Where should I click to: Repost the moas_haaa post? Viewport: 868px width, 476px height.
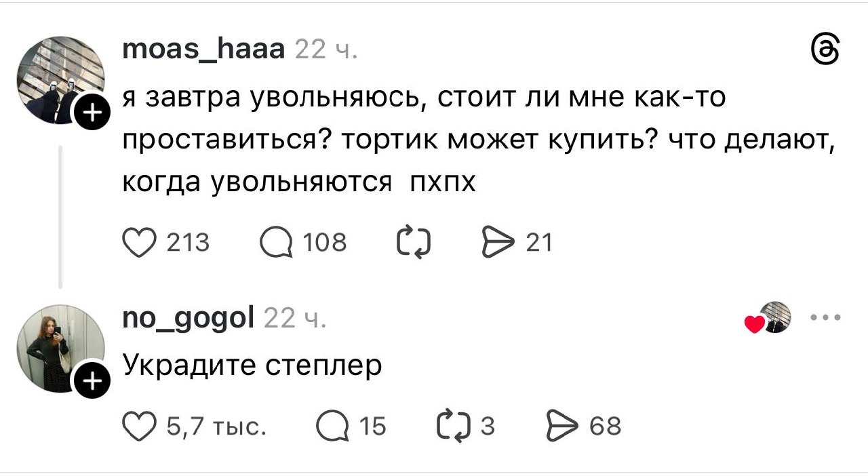pyautogui.click(x=414, y=243)
